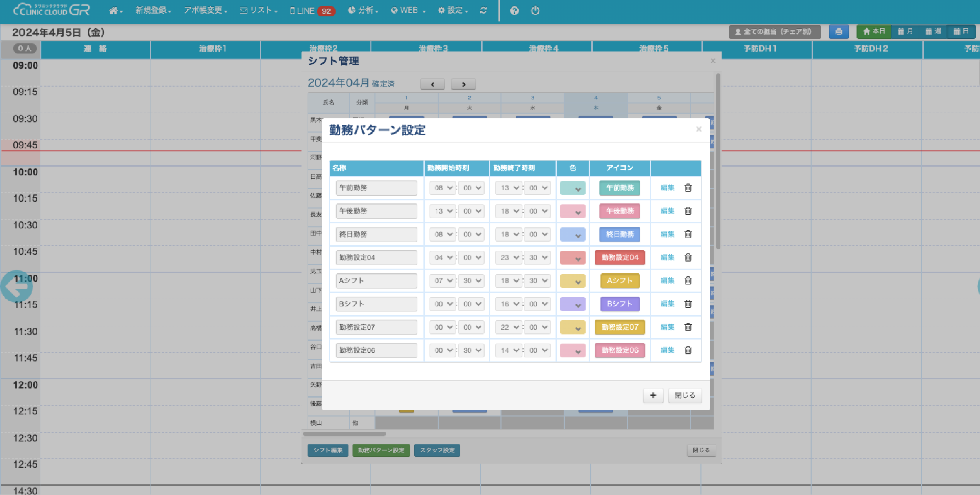The image size is (980, 495).
Task: Go to next month arrow
Action: [x=463, y=84]
